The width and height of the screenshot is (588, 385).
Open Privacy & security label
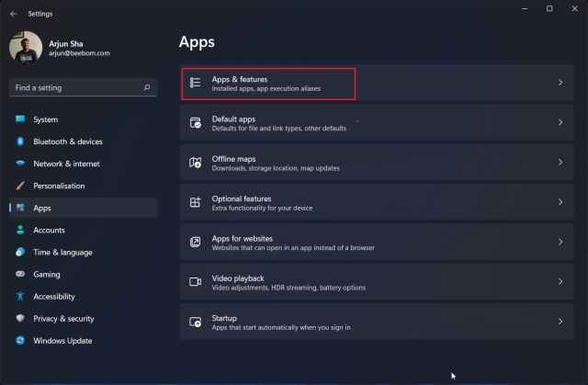tap(63, 319)
